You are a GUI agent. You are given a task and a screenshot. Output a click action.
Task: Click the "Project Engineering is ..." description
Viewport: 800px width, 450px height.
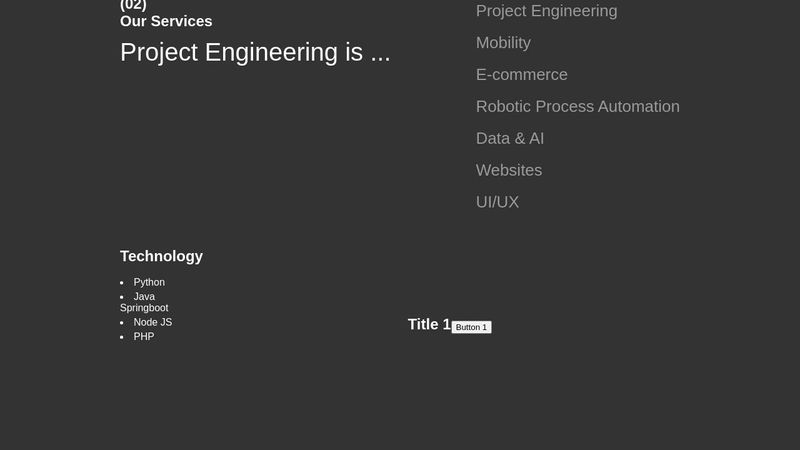[x=255, y=53]
